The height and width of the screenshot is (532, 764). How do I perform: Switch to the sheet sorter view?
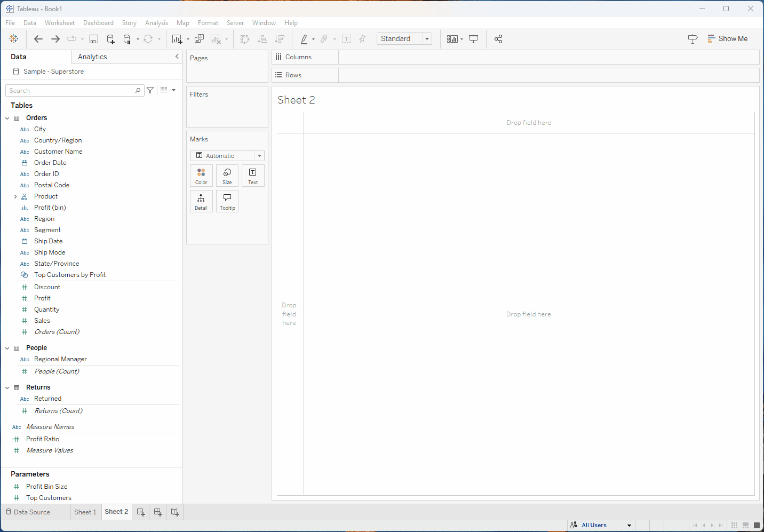click(x=734, y=526)
